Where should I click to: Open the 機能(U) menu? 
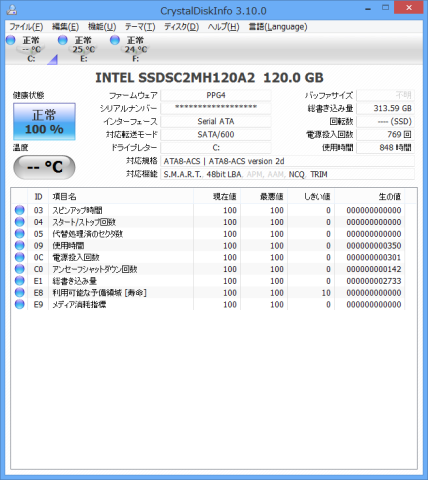pyautogui.click(x=101, y=27)
